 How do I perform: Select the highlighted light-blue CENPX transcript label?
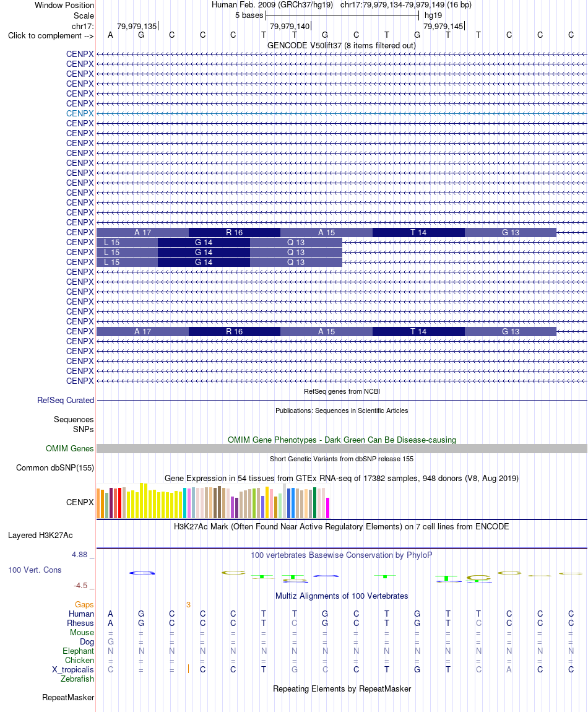coord(80,113)
